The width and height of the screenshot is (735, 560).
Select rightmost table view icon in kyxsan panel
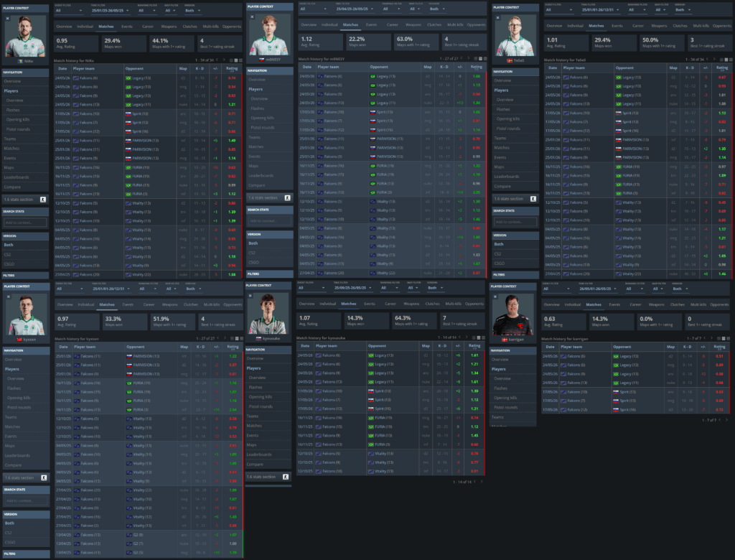[241, 338]
